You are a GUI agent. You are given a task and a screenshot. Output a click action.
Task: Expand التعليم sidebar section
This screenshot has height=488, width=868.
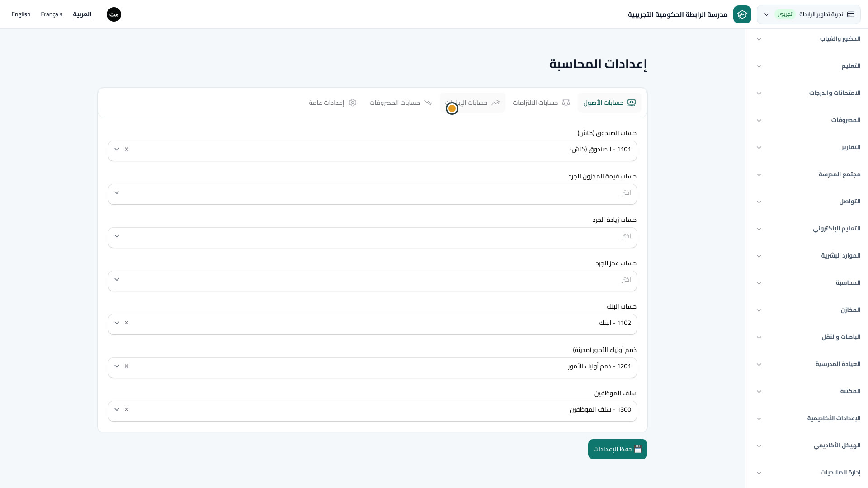point(808,66)
